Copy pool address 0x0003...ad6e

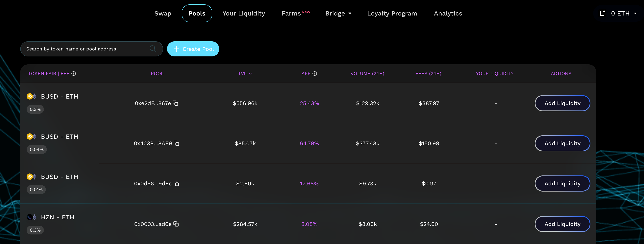(x=176, y=224)
